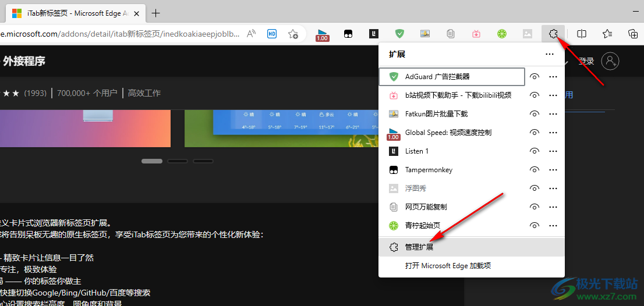Select 青柠起始页 in the extensions list
The height and width of the screenshot is (306, 644).
point(452,225)
